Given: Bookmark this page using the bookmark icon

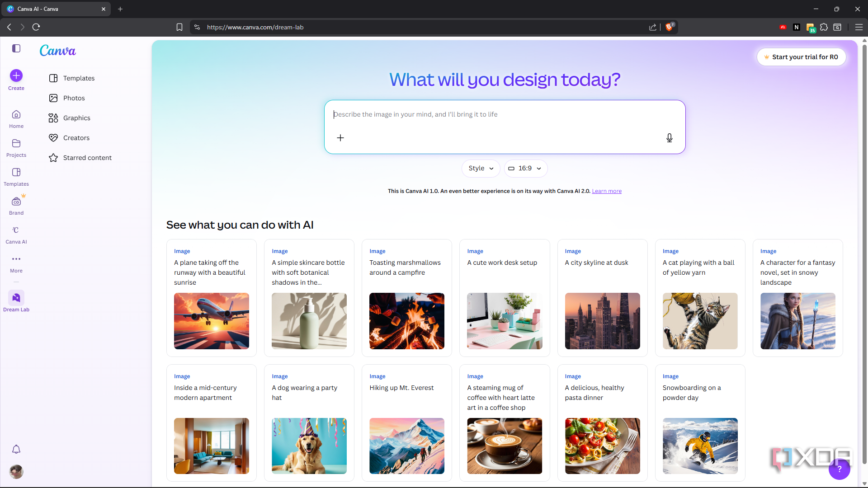Looking at the screenshot, I should coord(179,27).
